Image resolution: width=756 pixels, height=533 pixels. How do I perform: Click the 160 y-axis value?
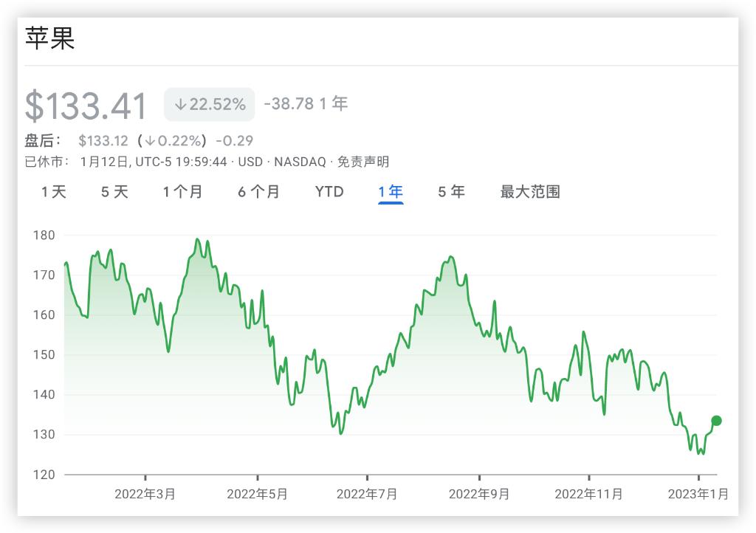tap(44, 314)
